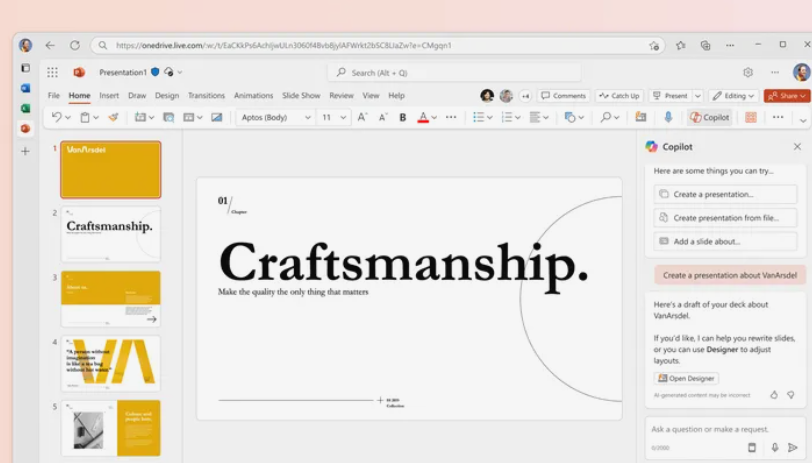Send the Copilot message with arrow icon
812x463 pixels.
pos(793,448)
